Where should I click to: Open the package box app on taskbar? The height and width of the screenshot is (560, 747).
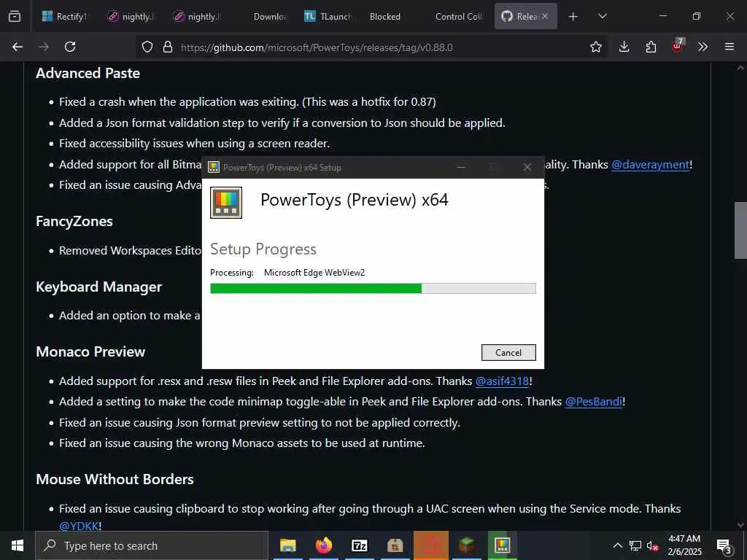(x=395, y=545)
